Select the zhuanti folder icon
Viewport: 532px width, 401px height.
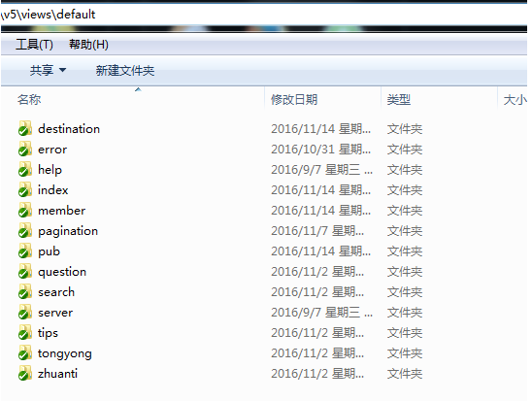coord(25,373)
